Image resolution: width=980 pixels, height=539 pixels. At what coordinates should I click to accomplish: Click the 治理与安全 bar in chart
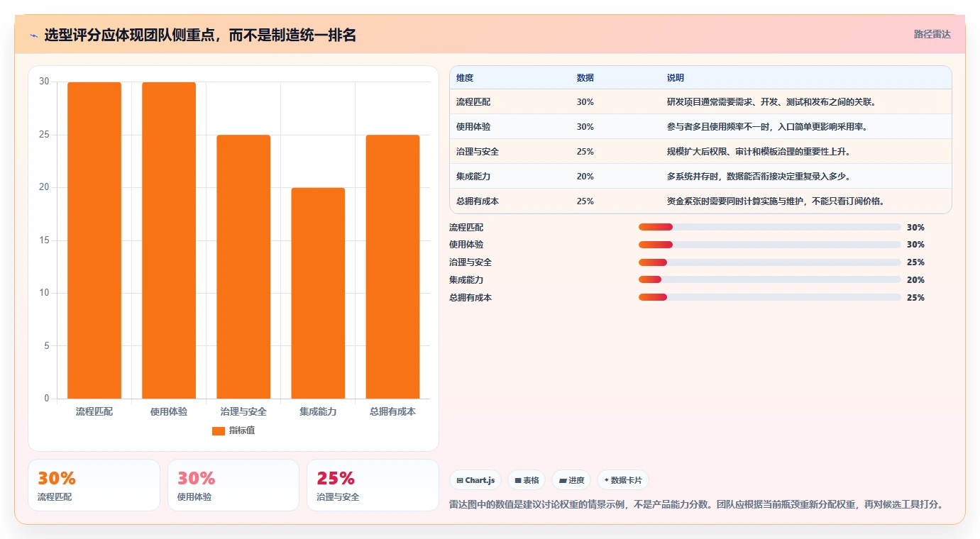coord(243,267)
